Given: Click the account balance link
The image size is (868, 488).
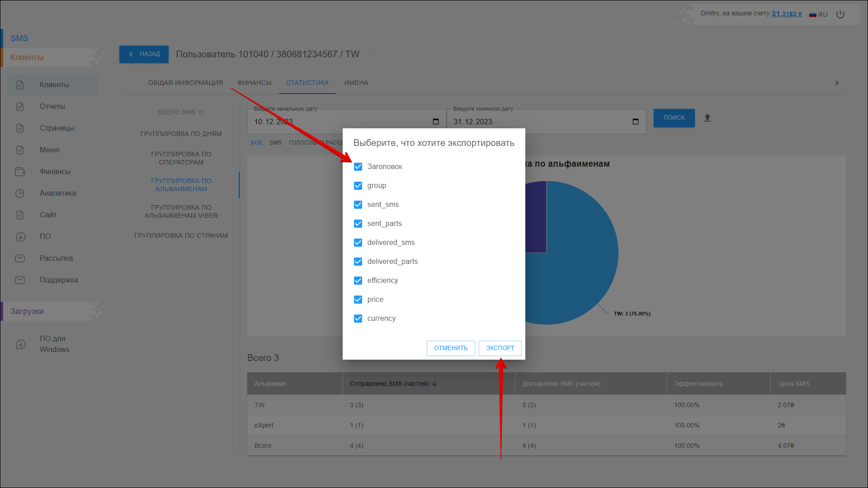Looking at the screenshot, I should pyautogui.click(x=786, y=14).
